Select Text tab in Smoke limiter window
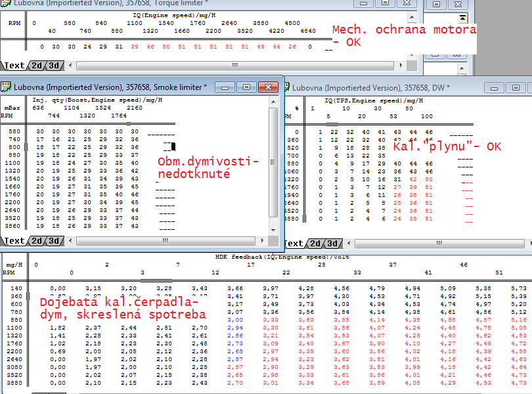 [x=14, y=241]
